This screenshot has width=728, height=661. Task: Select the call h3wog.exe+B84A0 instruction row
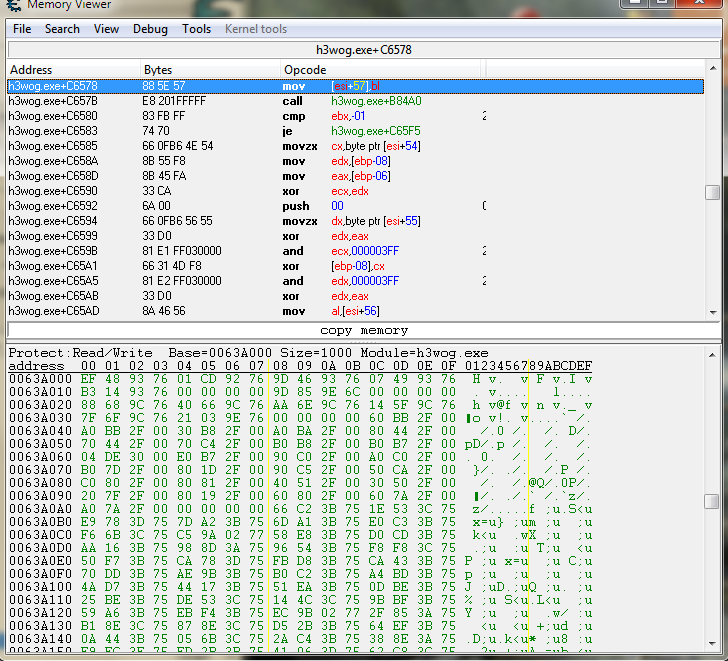[250, 101]
